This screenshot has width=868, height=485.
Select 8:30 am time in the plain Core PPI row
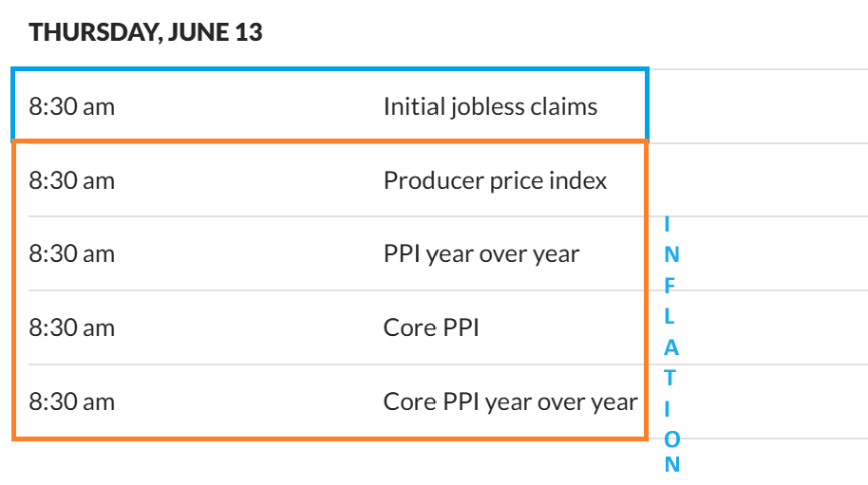click(72, 328)
